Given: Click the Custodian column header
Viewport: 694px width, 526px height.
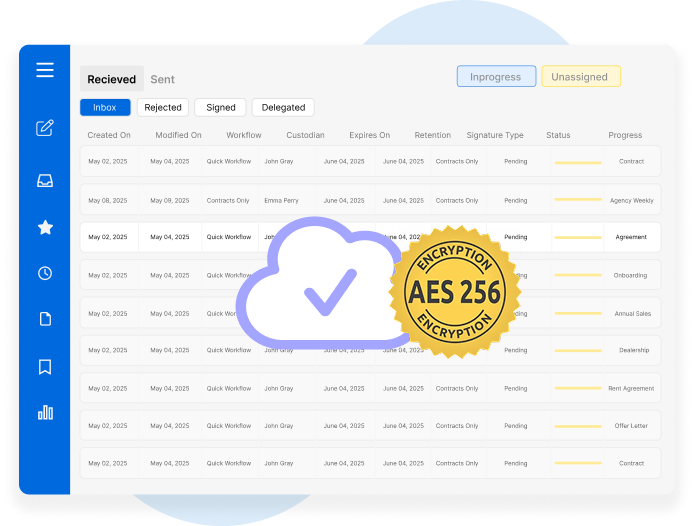Looking at the screenshot, I should tap(305, 135).
